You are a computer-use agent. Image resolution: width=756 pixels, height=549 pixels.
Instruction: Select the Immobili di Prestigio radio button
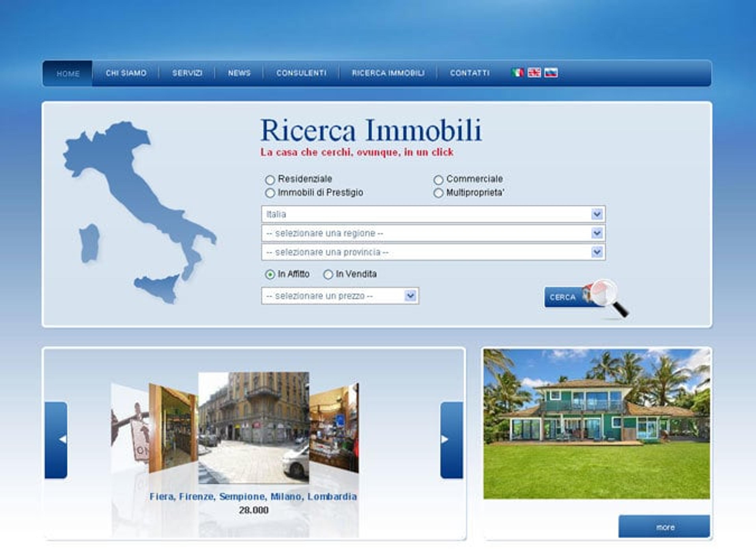pos(270,193)
